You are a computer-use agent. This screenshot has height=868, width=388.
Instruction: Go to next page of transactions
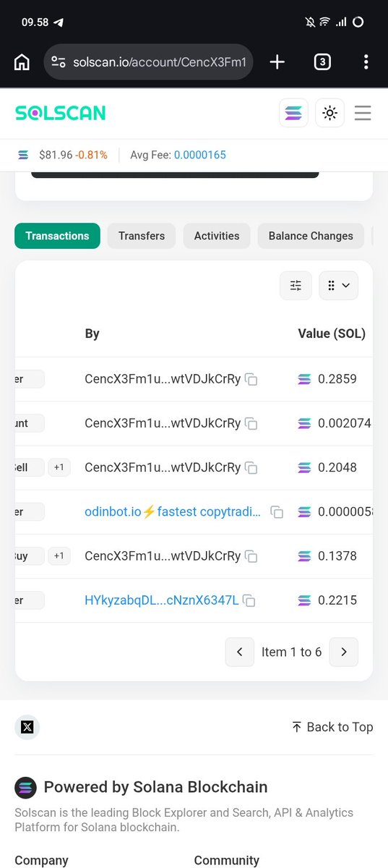pos(344,652)
